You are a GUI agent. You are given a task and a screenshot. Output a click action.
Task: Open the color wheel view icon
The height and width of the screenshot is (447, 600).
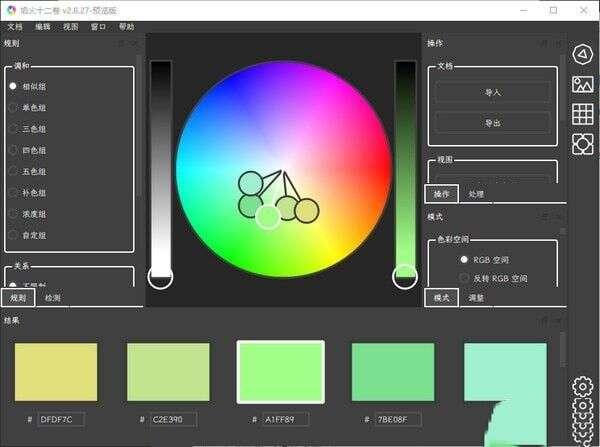pos(582,53)
